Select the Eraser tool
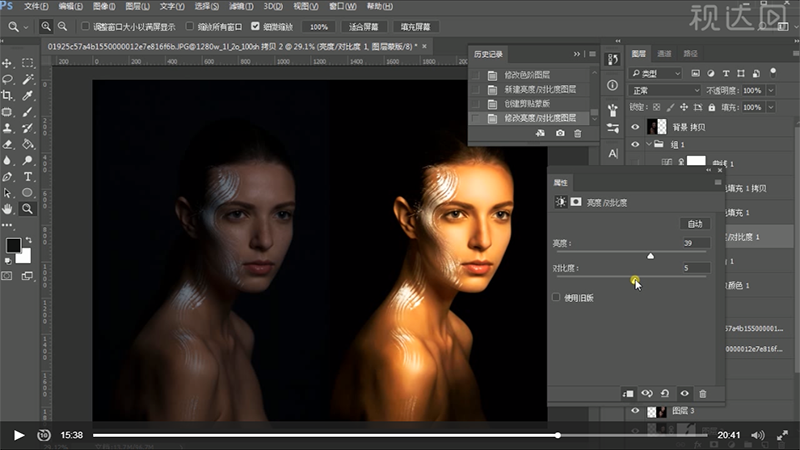 tap(8, 144)
